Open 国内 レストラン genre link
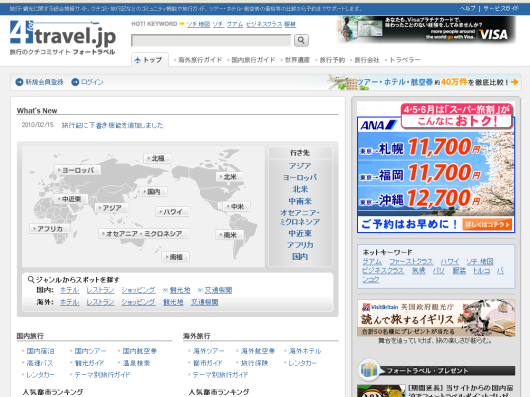The width and height of the screenshot is (530, 397). coord(100,290)
